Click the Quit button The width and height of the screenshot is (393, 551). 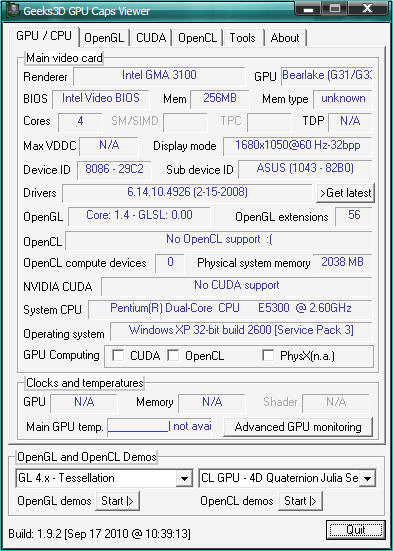356,530
